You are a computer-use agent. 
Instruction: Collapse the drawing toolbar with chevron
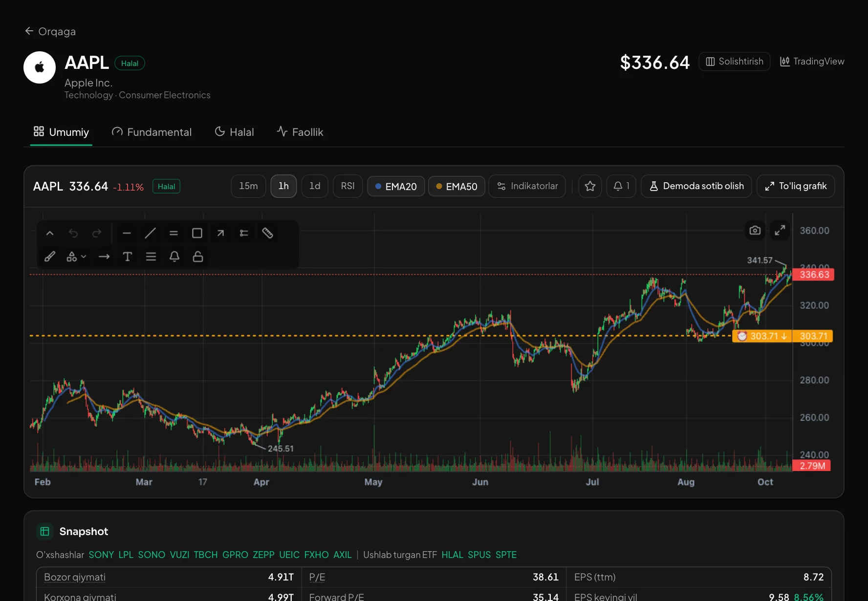[50, 233]
